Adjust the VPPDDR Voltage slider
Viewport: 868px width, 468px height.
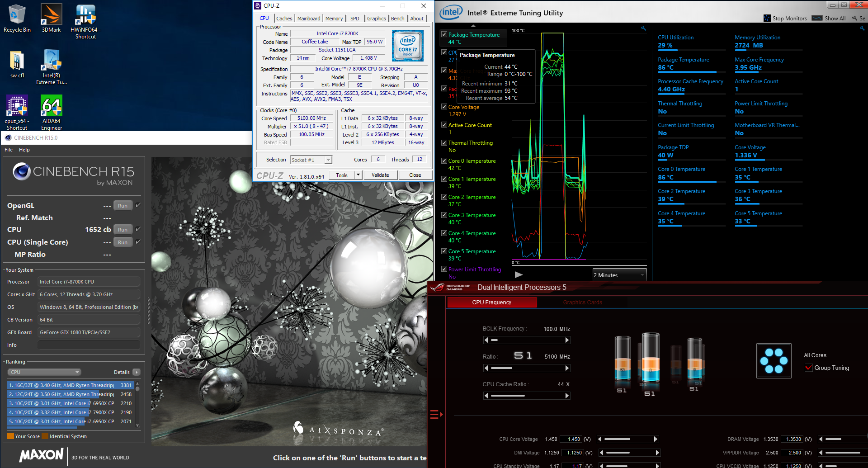[844, 453]
